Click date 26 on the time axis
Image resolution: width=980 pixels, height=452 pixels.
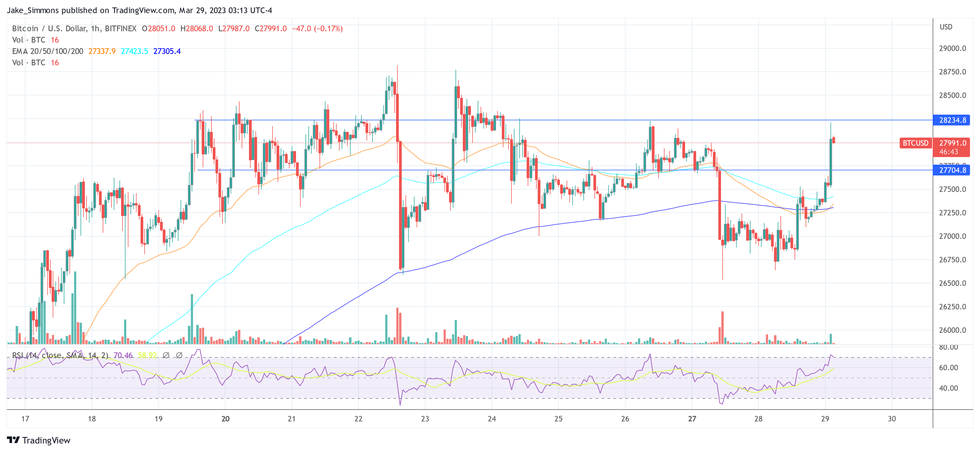(625, 419)
